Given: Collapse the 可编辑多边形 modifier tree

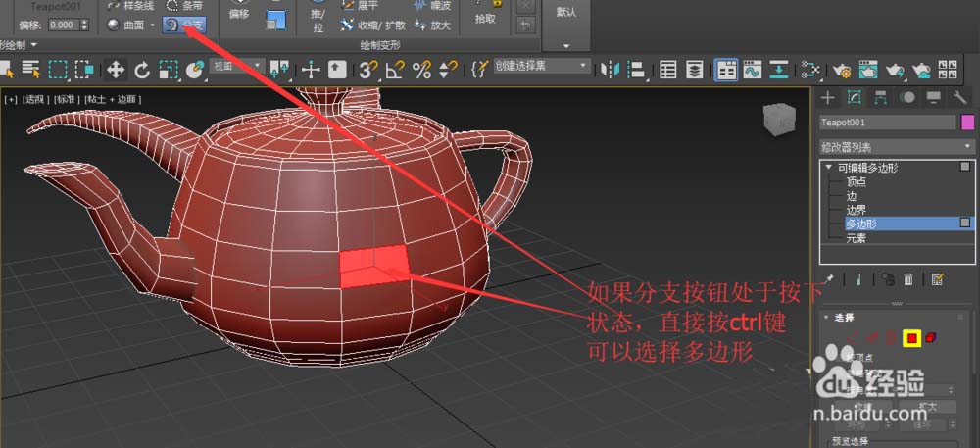Looking at the screenshot, I should [x=828, y=168].
